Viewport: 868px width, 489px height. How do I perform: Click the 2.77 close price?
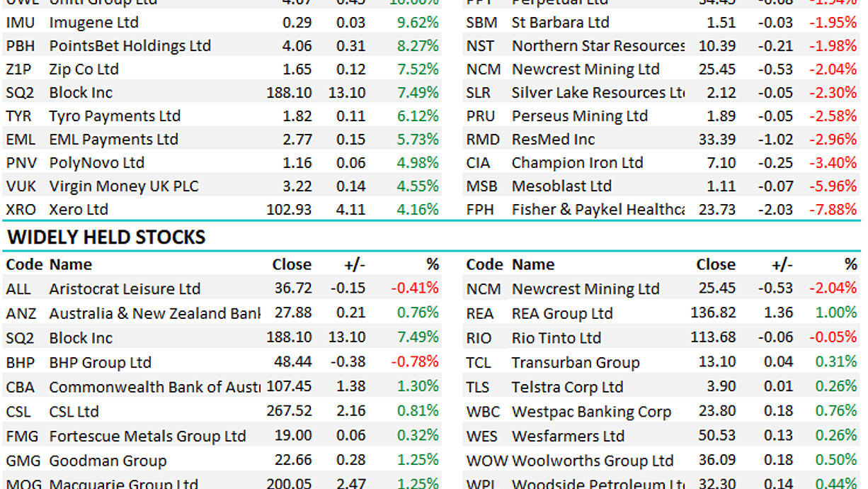click(x=297, y=140)
